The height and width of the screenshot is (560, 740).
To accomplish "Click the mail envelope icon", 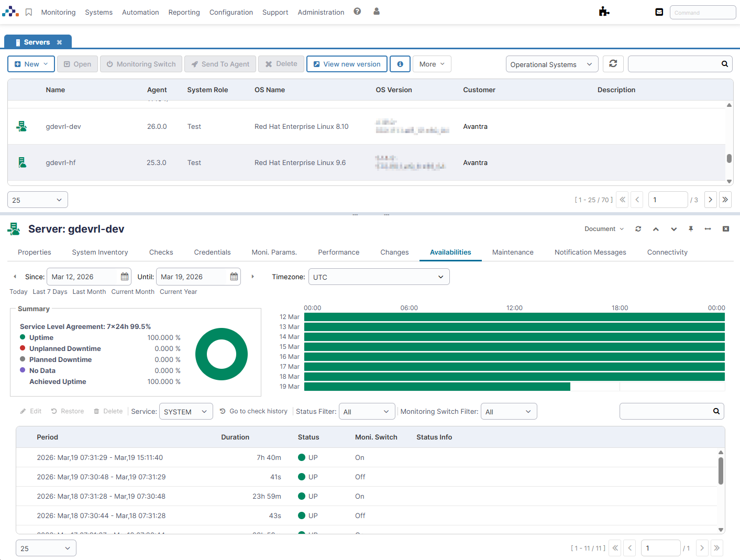I will 659,12.
